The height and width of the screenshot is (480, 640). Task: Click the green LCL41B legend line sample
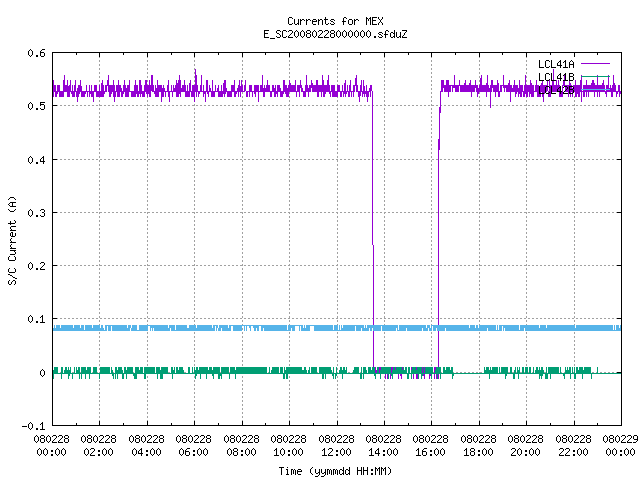(x=595, y=76)
